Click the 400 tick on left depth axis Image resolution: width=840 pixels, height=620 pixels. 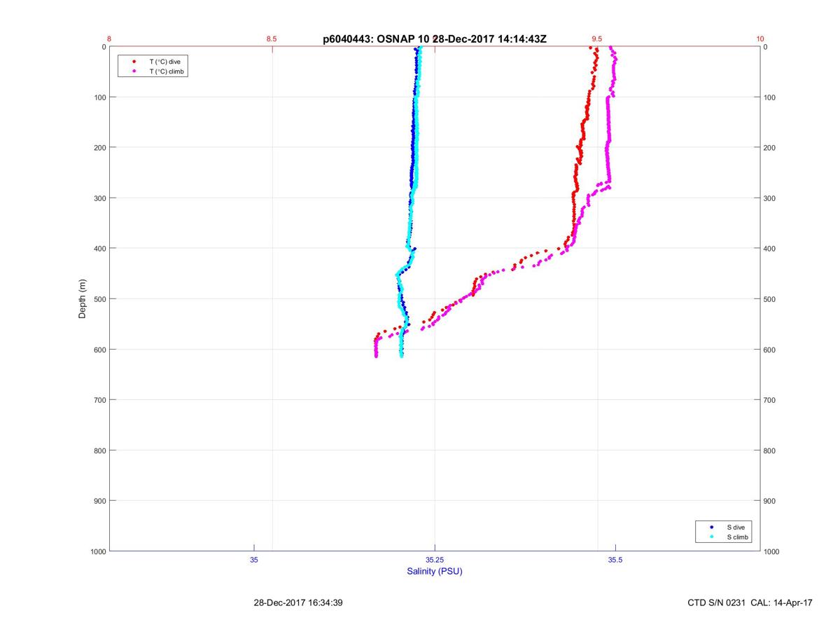(99, 249)
